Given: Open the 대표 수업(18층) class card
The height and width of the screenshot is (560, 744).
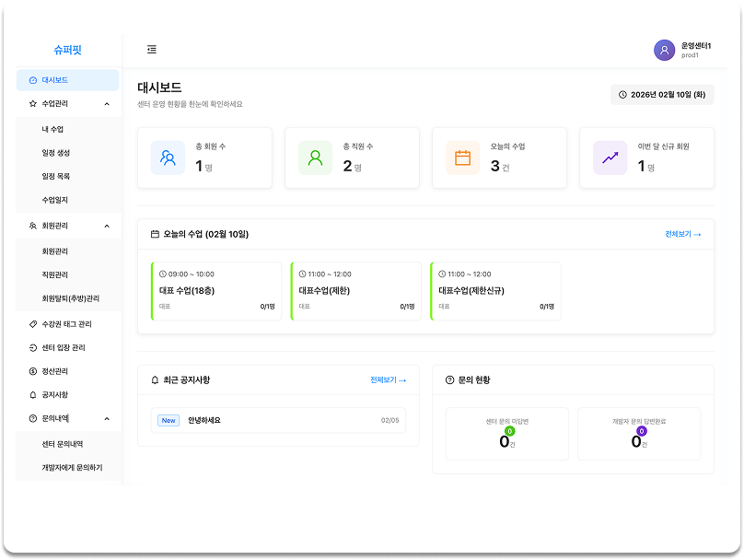Looking at the screenshot, I should (x=216, y=291).
